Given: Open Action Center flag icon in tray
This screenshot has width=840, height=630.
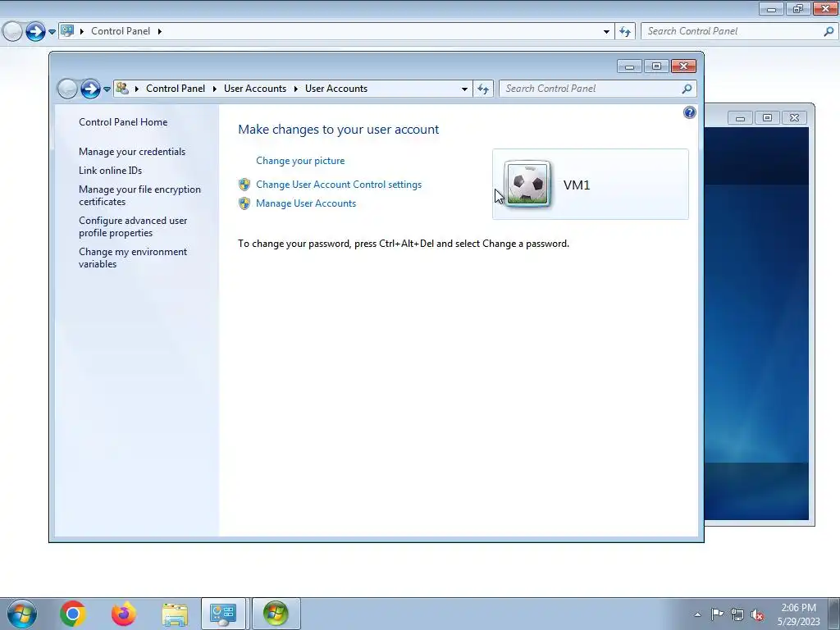Looking at the screenshot, I should 717,614.
